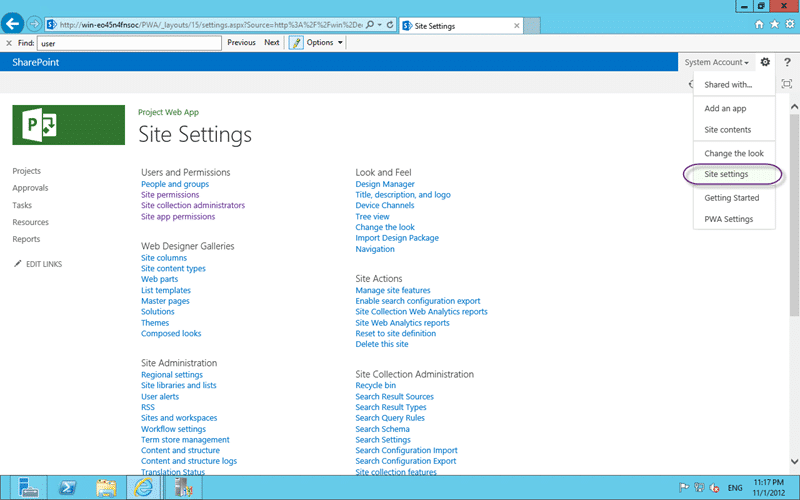Click Internet Explorer taskbar icon
Viewport: 800px width, 500px height.
click(143, 488)
